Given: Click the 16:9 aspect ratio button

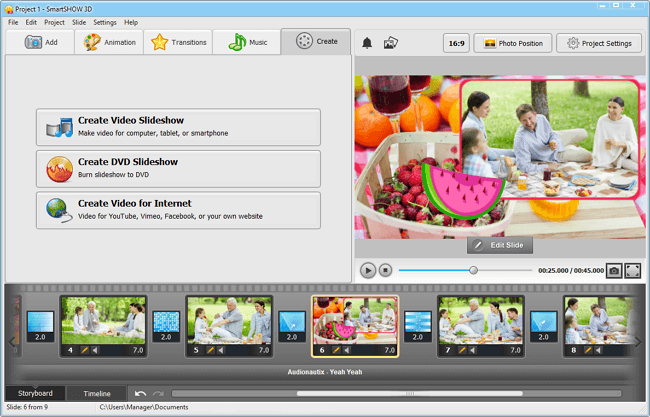Looking at the screenshot, I should [456, 43].
